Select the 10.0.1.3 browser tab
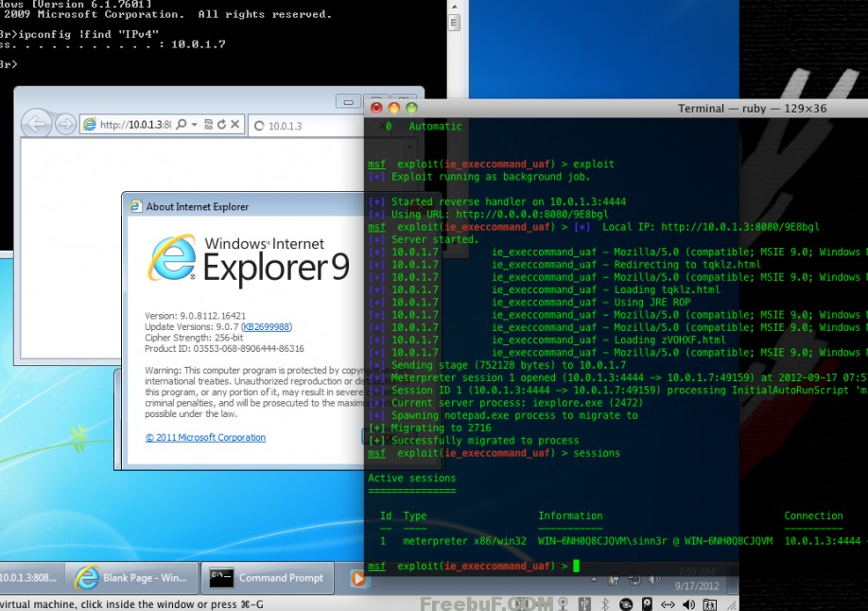The width and height of the screenshot is (868, 611). [293, 126]
